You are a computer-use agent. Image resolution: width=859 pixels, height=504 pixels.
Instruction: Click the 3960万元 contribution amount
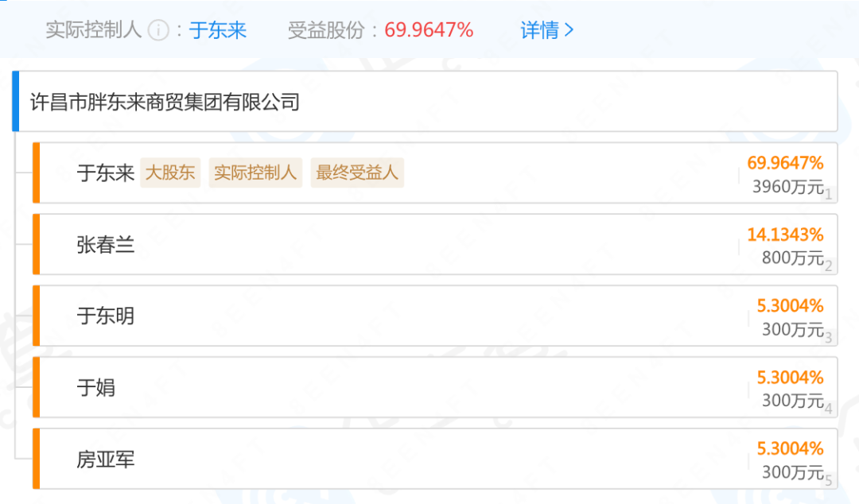(x=787, y=187)
